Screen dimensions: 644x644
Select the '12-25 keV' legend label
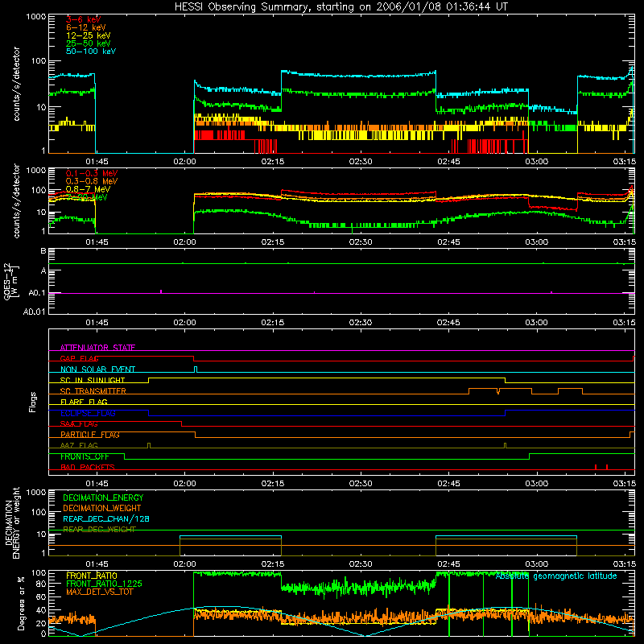tap(88, 35)
